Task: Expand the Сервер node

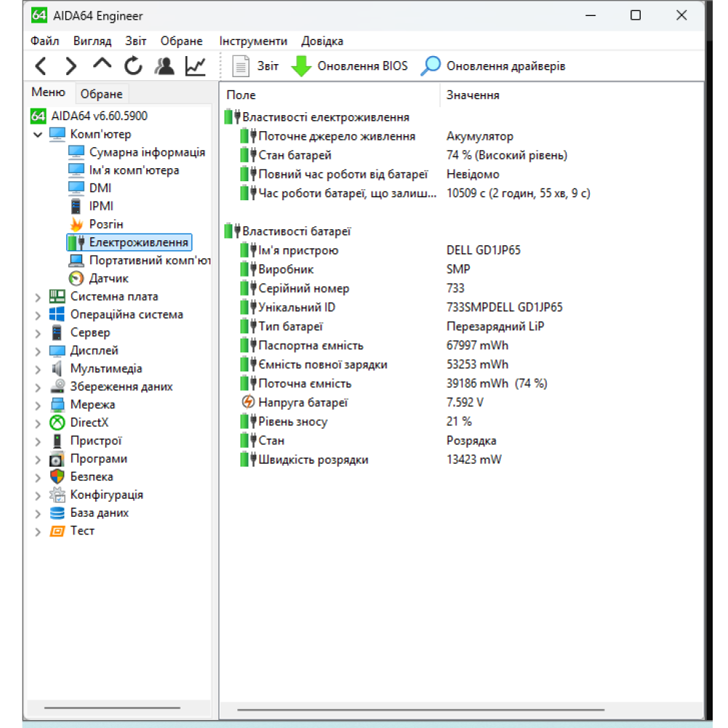Action: coord(38,333)
